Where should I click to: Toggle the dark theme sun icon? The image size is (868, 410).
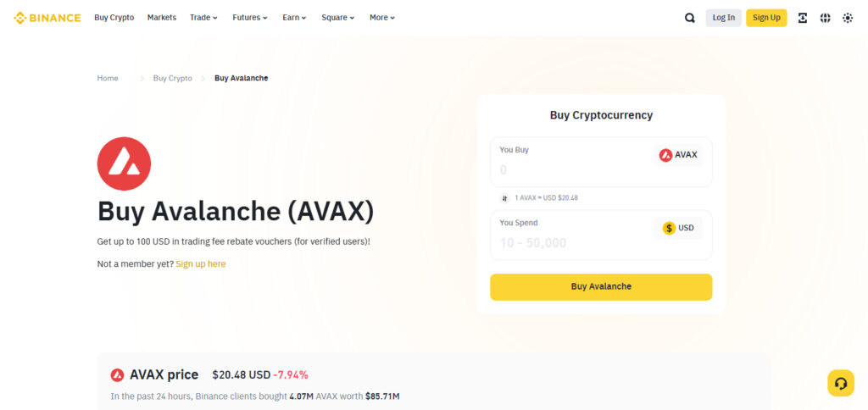pyautogui.click(x=848, y=18)
